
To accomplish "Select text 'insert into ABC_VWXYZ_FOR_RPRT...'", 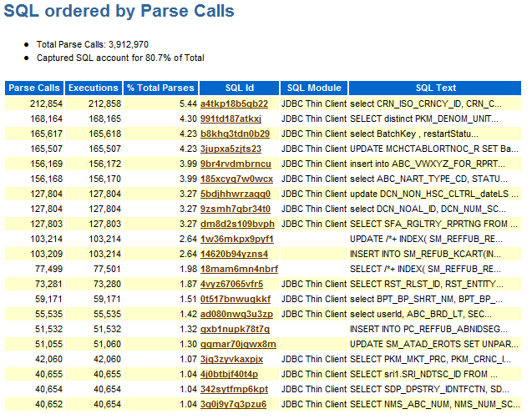I will click(428, 164).
